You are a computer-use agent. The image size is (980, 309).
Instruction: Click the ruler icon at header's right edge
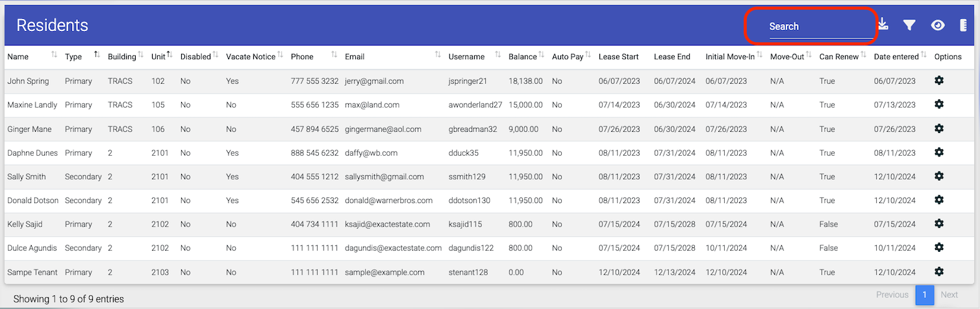coord(963,25)
